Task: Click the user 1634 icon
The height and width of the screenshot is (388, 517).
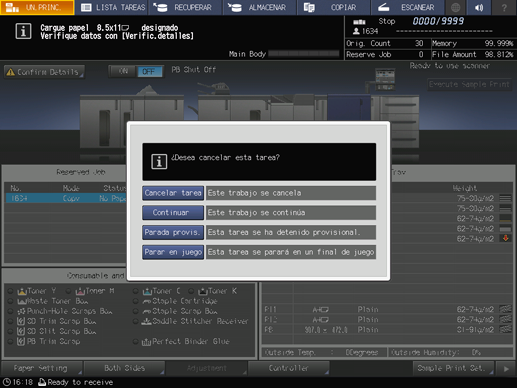Action: [x=356, y=31]
